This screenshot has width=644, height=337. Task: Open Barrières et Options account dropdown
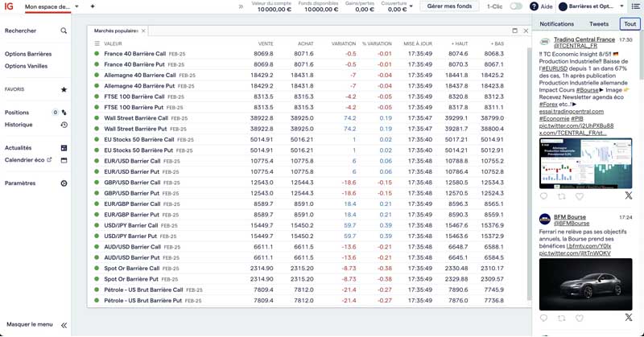point(592,6)
